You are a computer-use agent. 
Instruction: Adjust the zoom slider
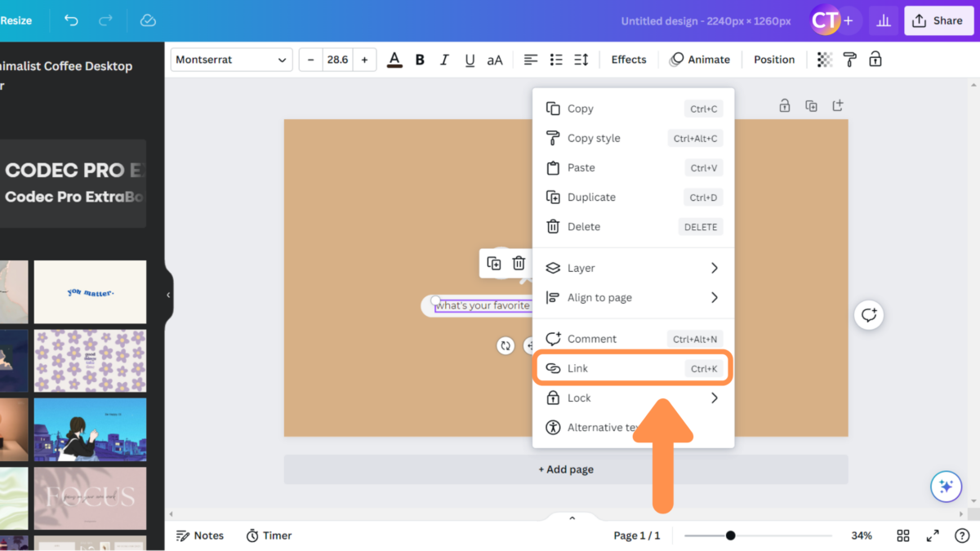point(729,535)
